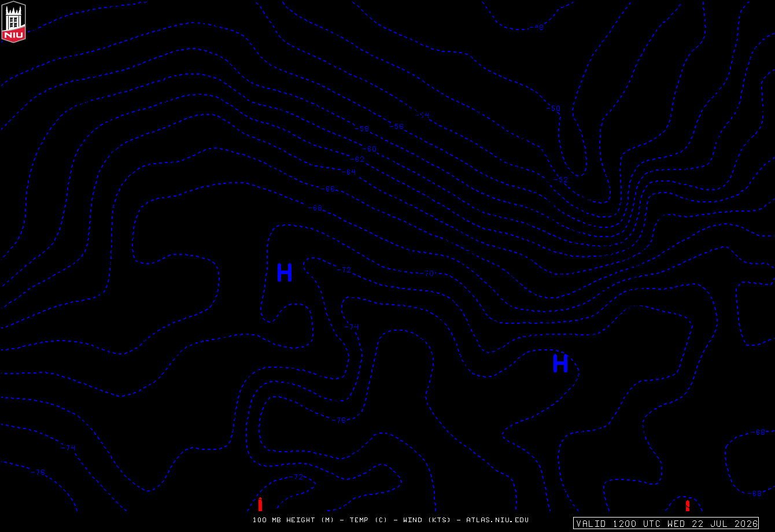Select the -70 contour label
Viewport: 775px width, 532px height.
pyautogui.click(x=427, y=274)
